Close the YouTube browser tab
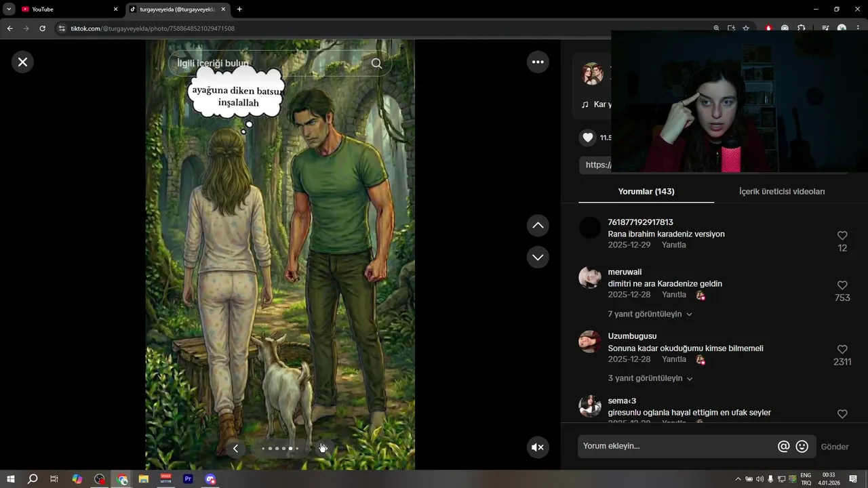The width and height of the screenshot is (868, 488). [115, 9]
